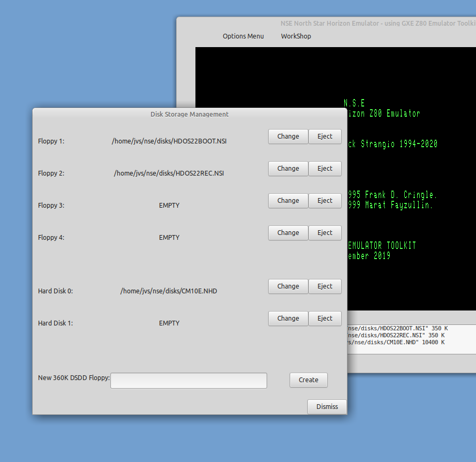Click the New 360K DSDD Floppy field
The width and height of the screenshot is (476, 462).
coord(188,380)
